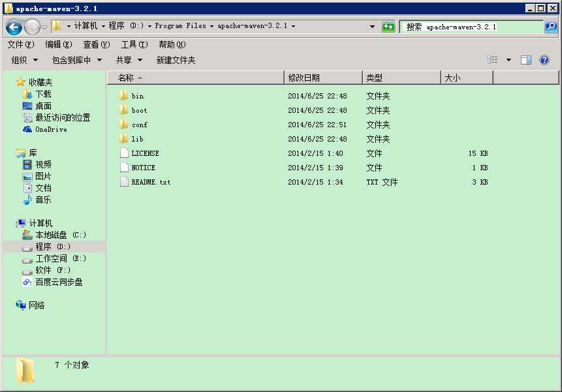Sort by the 名称 column header

[x=196, y=78]
